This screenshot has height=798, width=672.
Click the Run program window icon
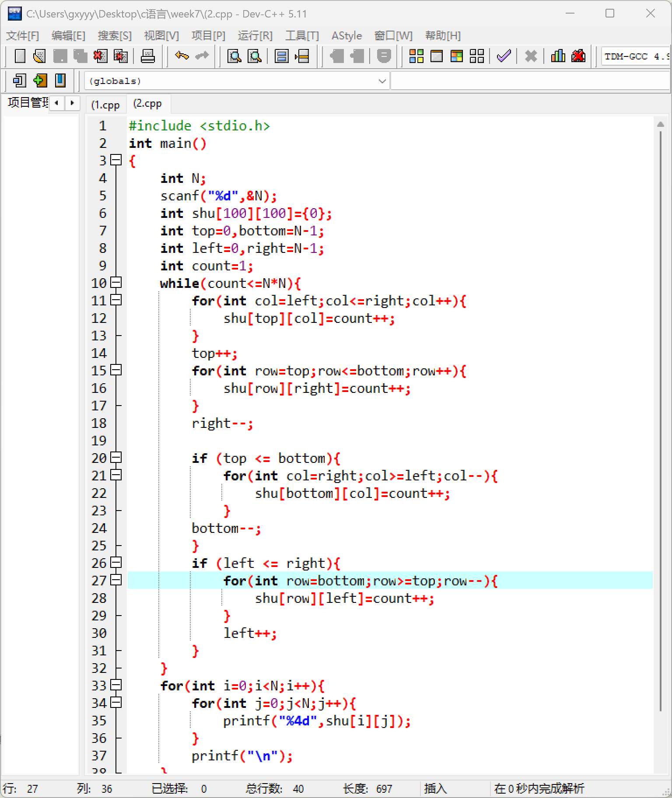click(437, 56)
